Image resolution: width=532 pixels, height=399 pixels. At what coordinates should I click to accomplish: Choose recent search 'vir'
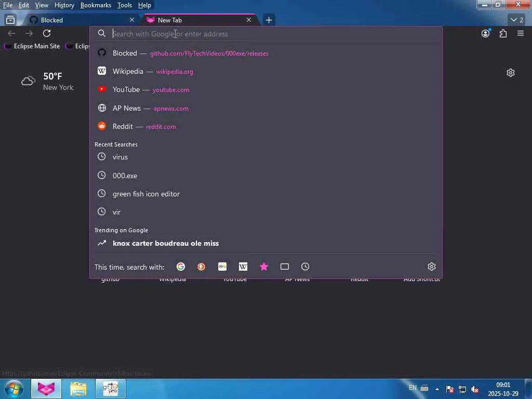point(265,212)
